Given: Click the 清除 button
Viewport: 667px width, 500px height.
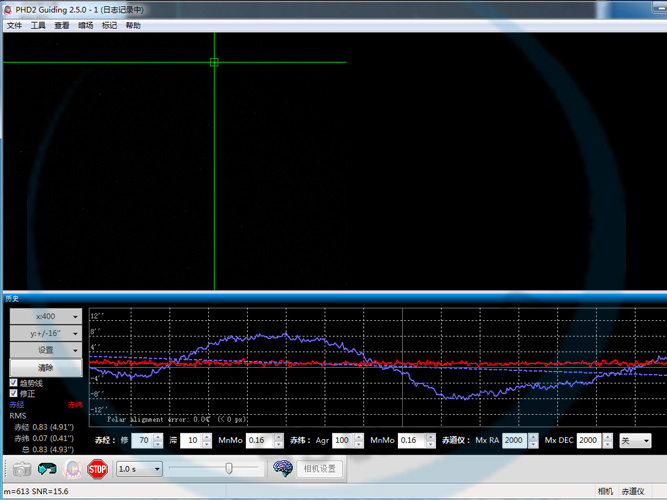Looking at the screenshot, I should [45, 368].
